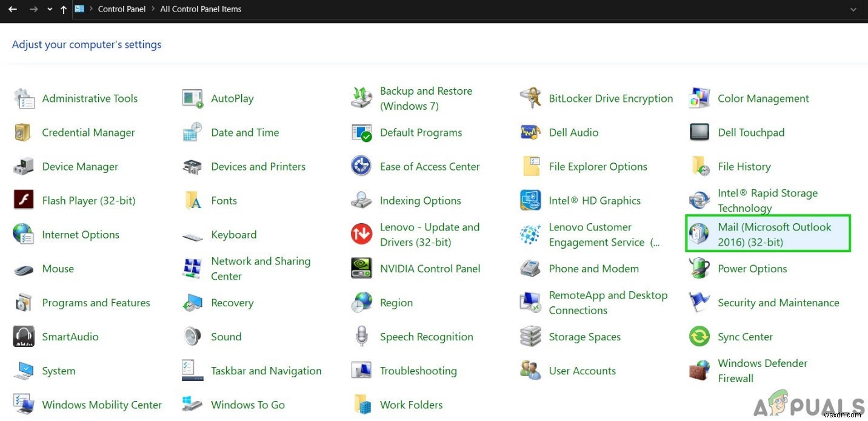Image resolution: width=868 pixels, height=421 pixels.
Task: Open Sync Center
Action: tap(745, 337)
